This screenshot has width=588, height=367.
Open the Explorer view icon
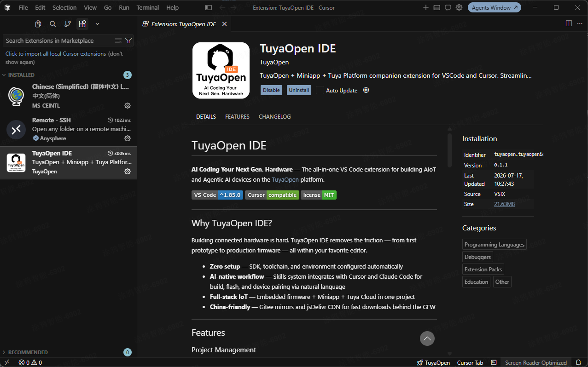pos(38,24)
